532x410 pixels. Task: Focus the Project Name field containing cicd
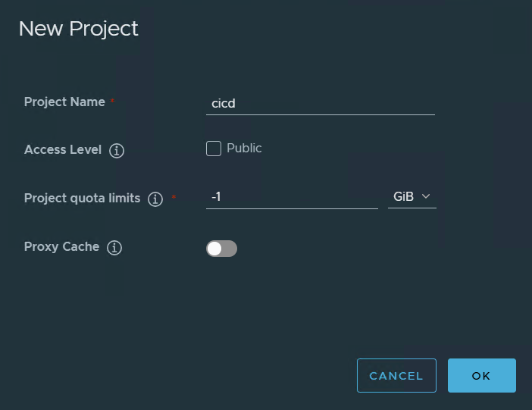[321, 104]
